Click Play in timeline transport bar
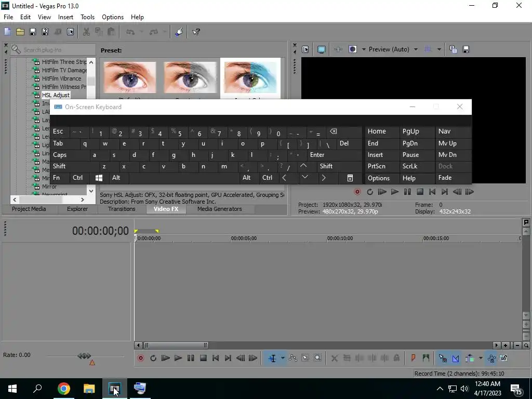Screen dimensions: 532x399 (x=178, y=358)
